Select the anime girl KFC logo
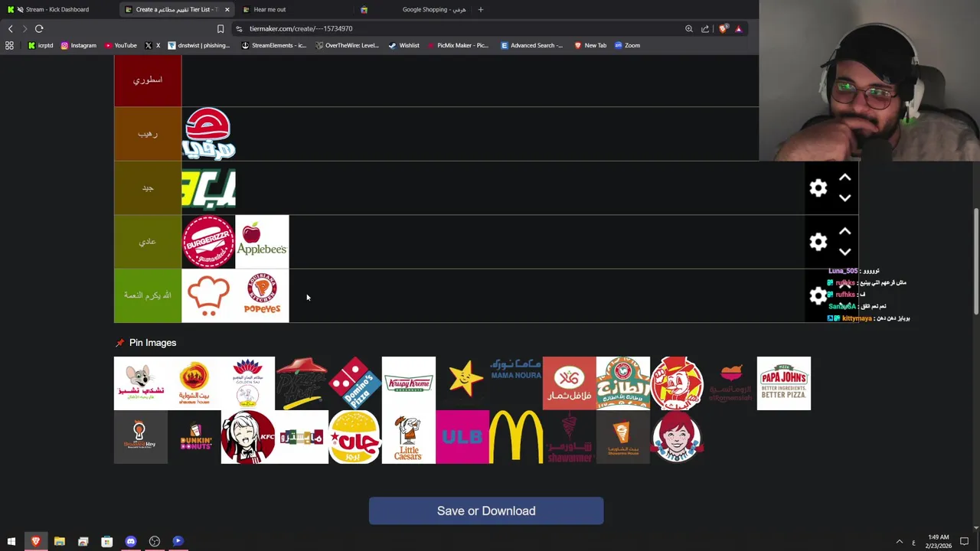 [x=248, y=437]
